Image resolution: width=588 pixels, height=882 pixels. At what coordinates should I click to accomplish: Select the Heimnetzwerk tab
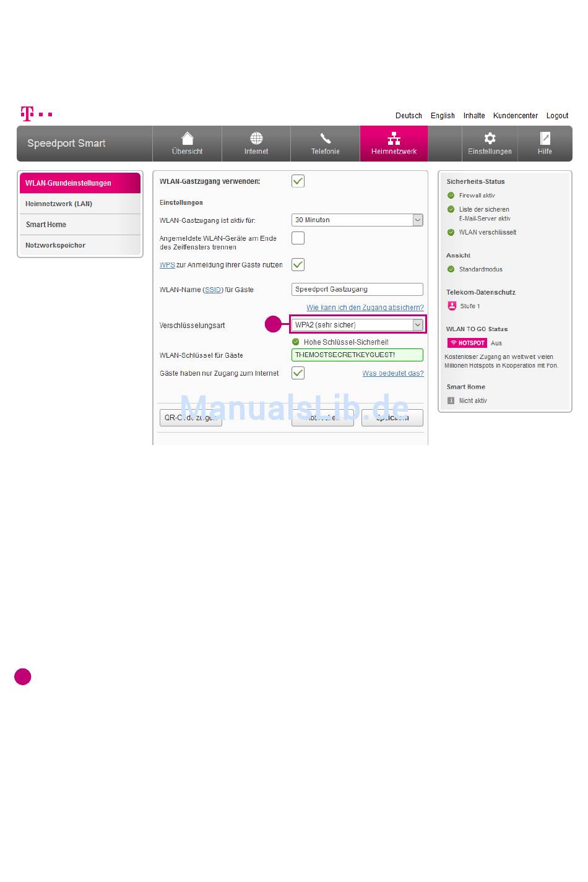point(394,144)
